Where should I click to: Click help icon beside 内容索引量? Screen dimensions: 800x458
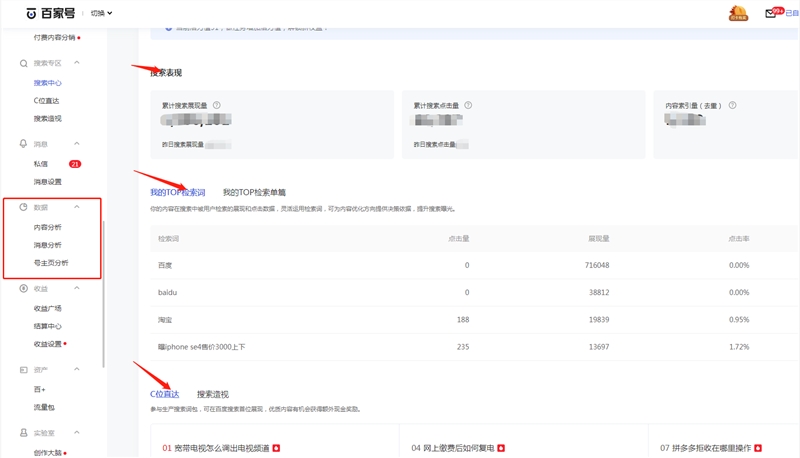735,105
